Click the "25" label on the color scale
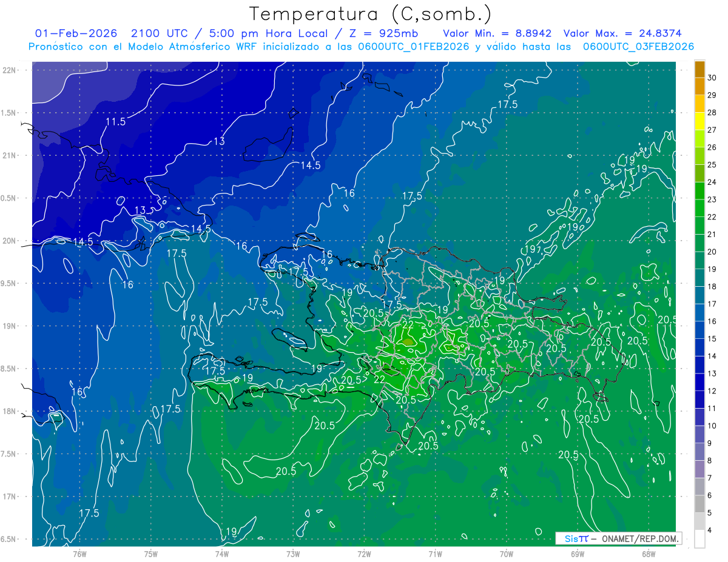The width and height of the screenshot is (728, 562). click(712, 165)
